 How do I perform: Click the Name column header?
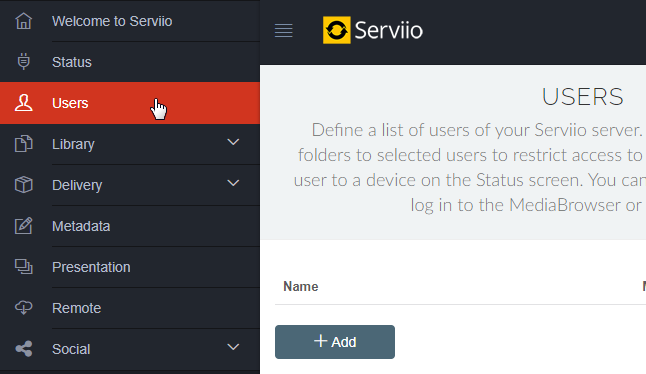[301, 286]
